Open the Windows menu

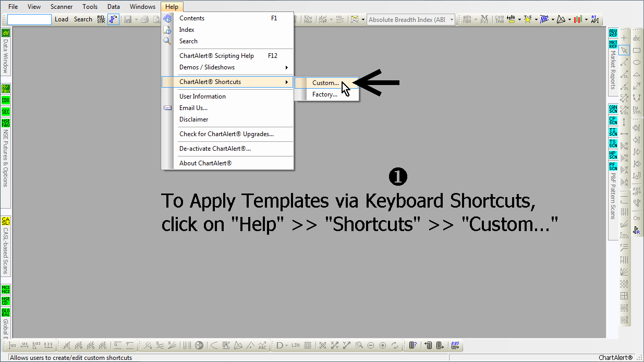click(x=142, y=7)
